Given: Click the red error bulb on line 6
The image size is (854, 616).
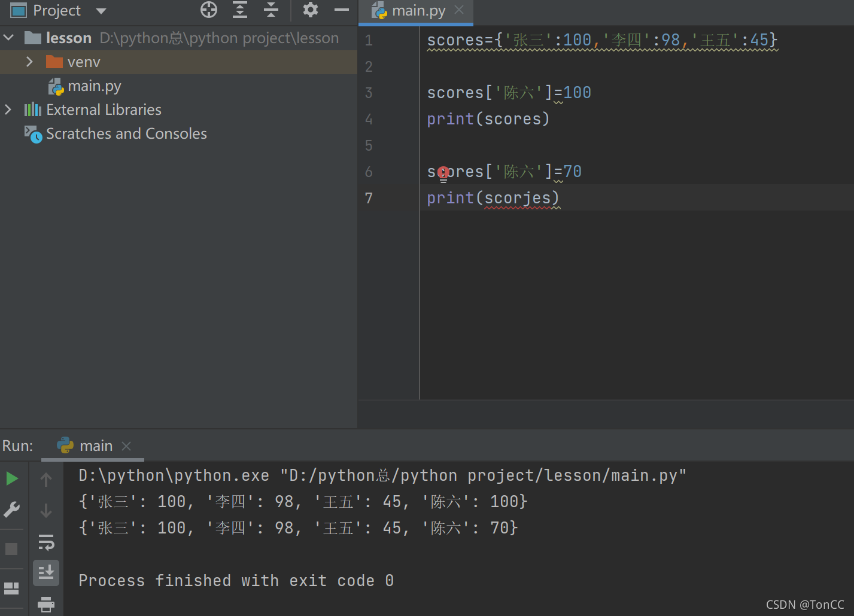Looking at the screenshot, I should point(443,173).
